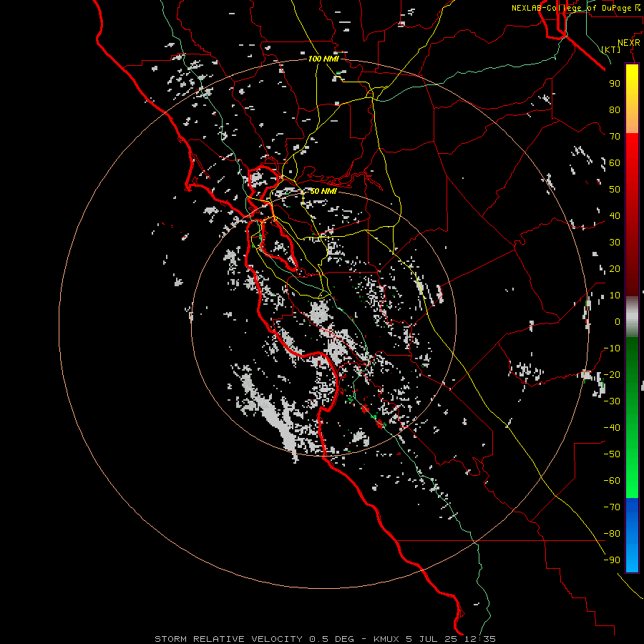Click the -40 value on the velocity scale
Viewport: 644px width, 644px height.
tap(612, 428)
